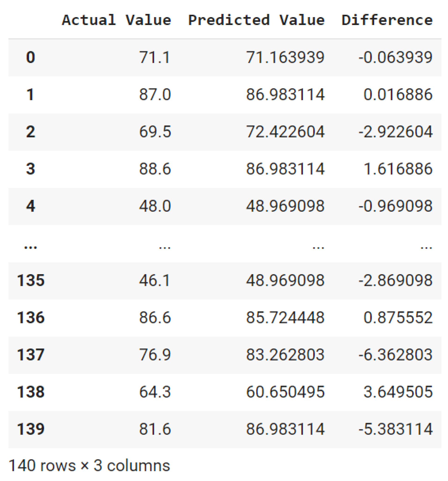Click the predicted value 85.724448

pyautogui.click(x=285, y=318)
